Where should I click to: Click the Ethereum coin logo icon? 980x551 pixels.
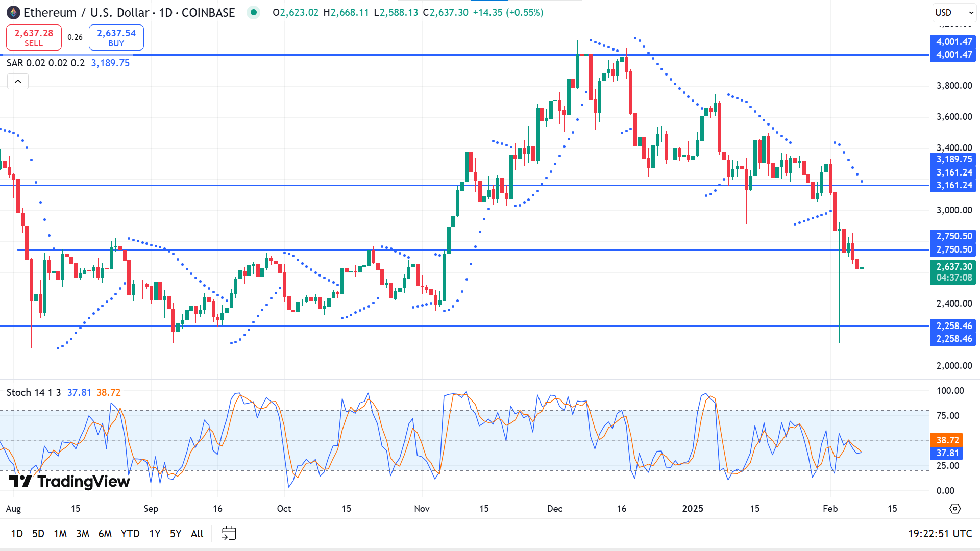click(13, 12)
